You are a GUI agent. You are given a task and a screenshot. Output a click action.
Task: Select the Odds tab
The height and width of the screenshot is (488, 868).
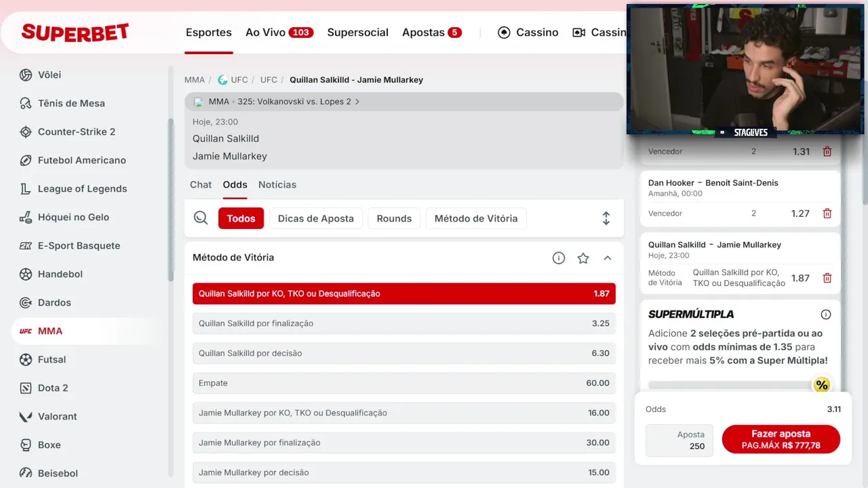tap(235, 184)
